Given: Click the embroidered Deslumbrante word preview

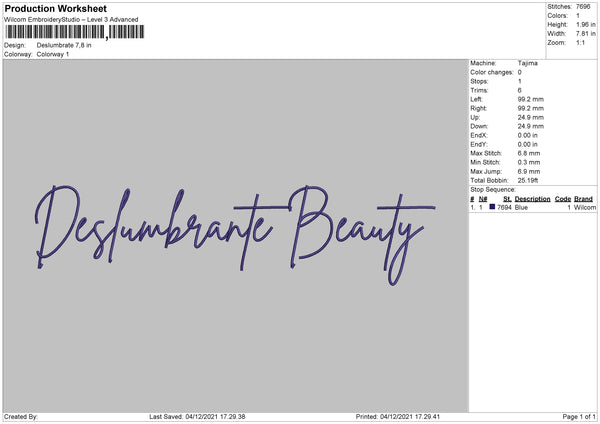Looking at the screenshot, I should click(153, 227).
